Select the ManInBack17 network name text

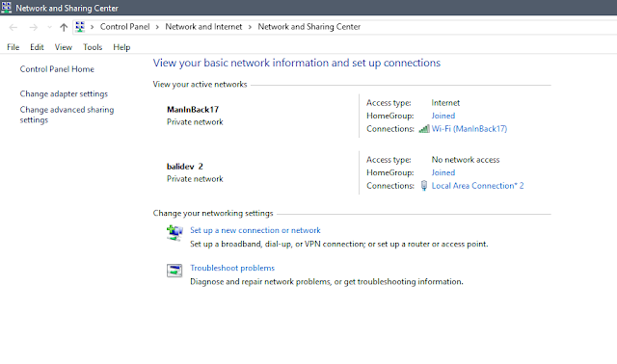pyautogui.click(x=193, y=110)
